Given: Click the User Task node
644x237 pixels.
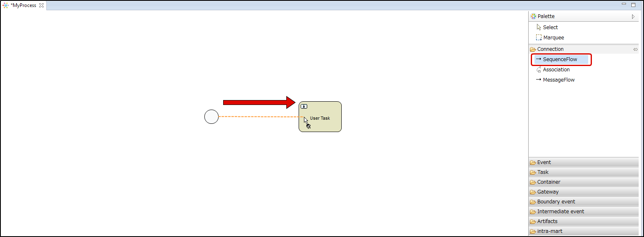Looking at the screenshot, I should point(320,117).
